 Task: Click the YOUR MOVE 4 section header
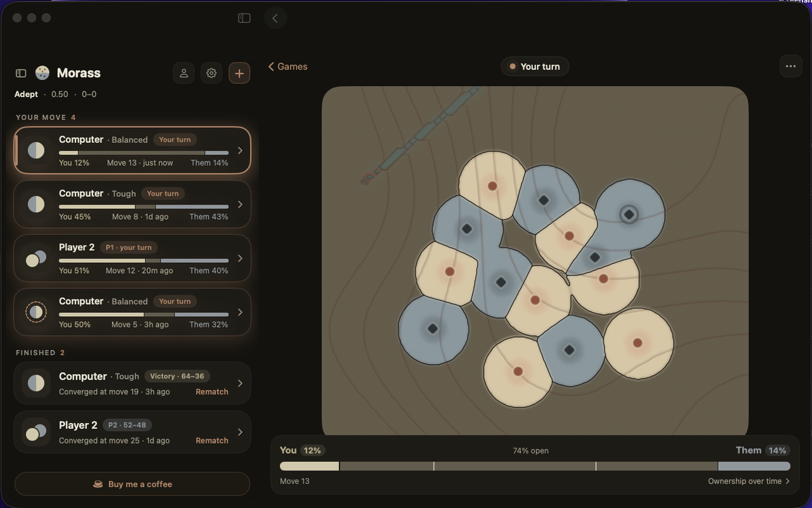pos(46,117)
